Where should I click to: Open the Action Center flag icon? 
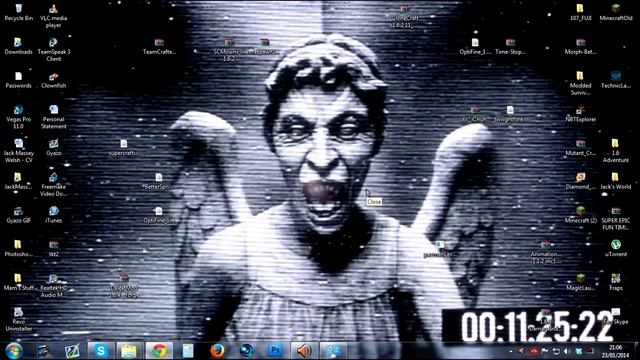pyautogui.click(x=545, y=351)
